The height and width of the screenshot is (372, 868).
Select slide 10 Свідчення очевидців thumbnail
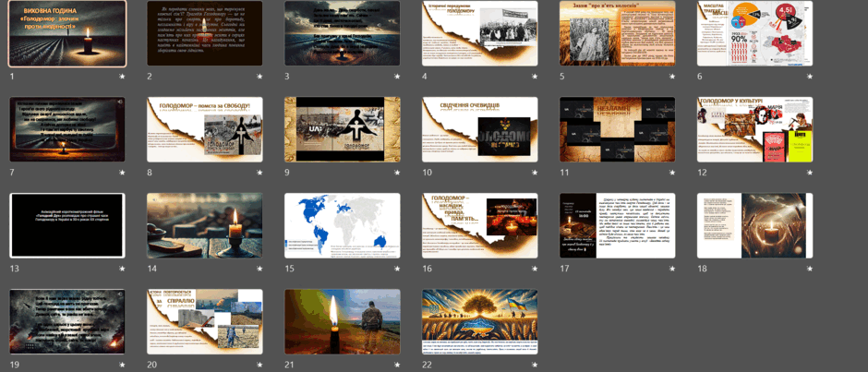[480, 129]
